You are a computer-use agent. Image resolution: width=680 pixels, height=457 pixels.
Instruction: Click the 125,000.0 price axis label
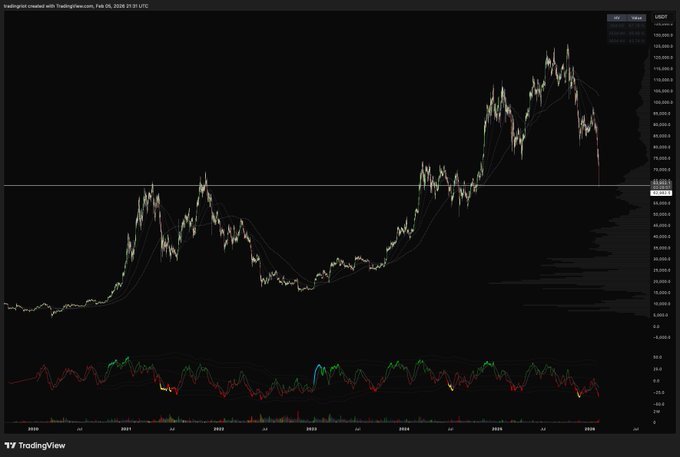pyautogui.click(x=664, y=46)
